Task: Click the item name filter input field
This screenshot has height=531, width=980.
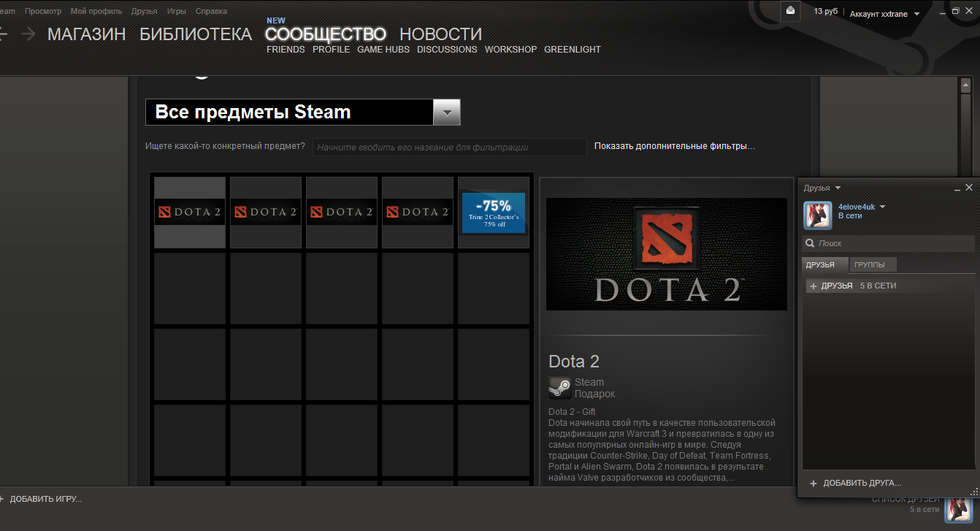Action: [450, 147]
